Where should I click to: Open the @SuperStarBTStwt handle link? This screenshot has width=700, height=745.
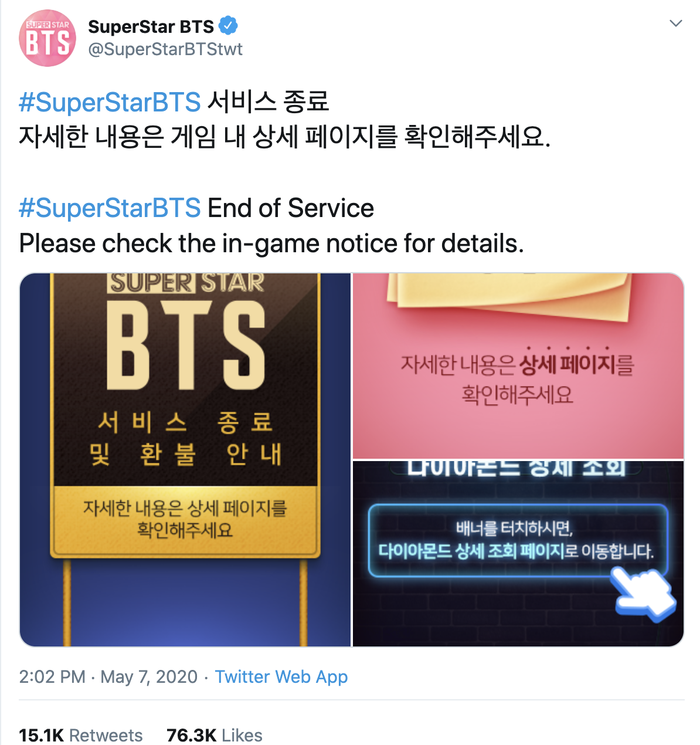[x=165, y=49]
